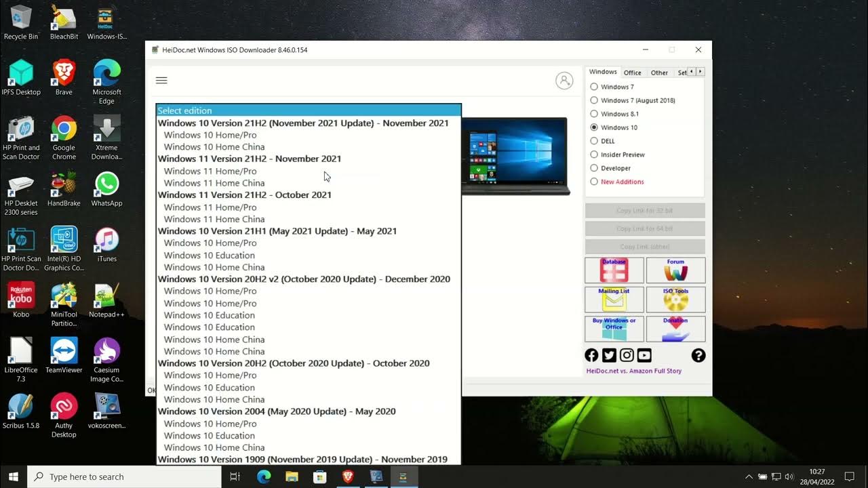
Task: Switch to the Office tab
Action: (633, 73)
